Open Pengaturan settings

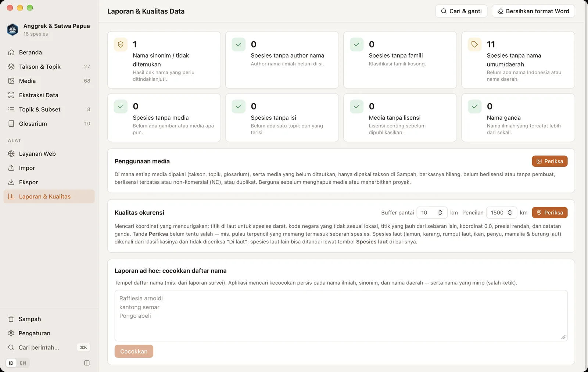[x=49, y=333]
